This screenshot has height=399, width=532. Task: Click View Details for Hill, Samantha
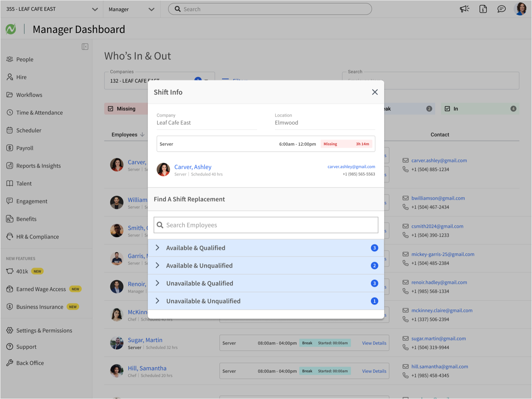click(x=374, y=371)
